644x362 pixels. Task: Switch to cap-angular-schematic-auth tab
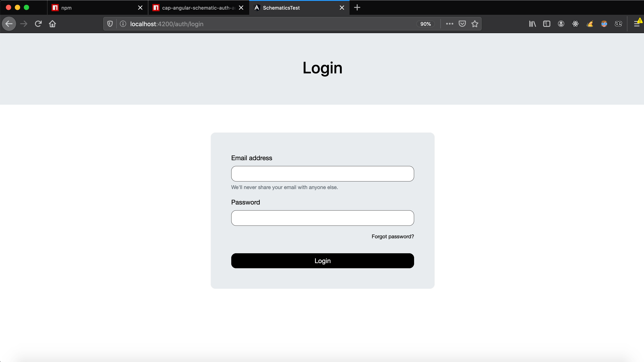click(x=195, y=8)
